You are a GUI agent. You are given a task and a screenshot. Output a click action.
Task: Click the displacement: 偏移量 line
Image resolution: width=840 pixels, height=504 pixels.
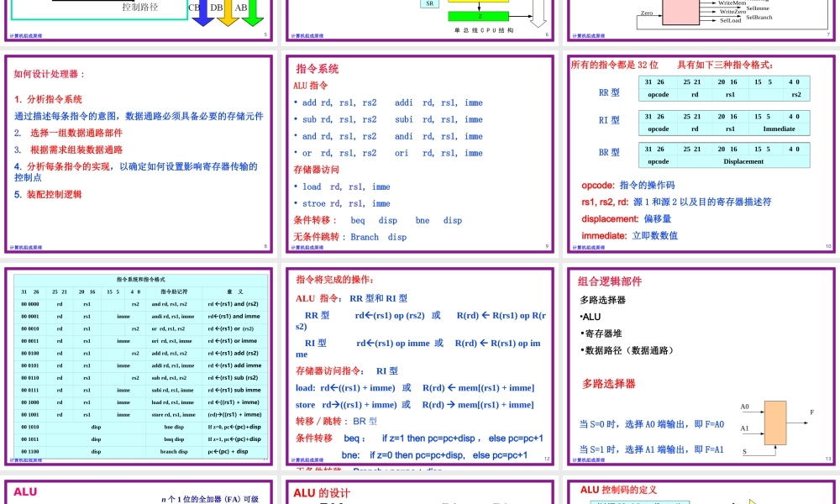coord(627,219)
